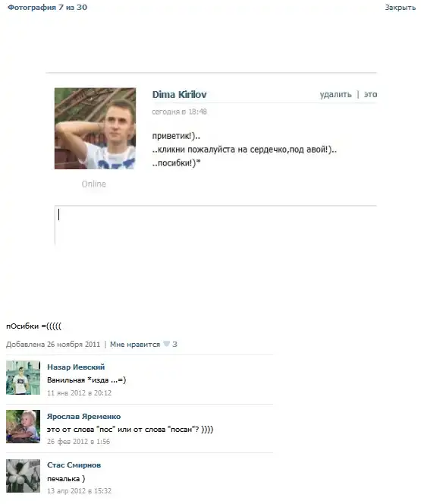Open Назар Иевский's profile name link
The image size is (421, 504).
pos(76,367)
